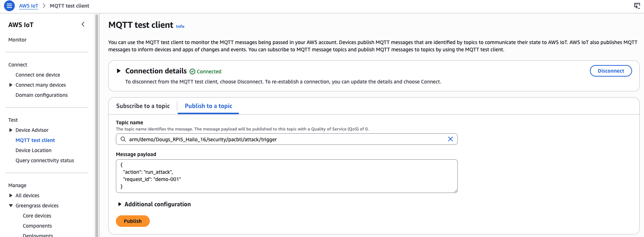Open the CloudShell icon at top right
Image resolution: width=644 pixels, height=237 pixels.
(637, 6)
